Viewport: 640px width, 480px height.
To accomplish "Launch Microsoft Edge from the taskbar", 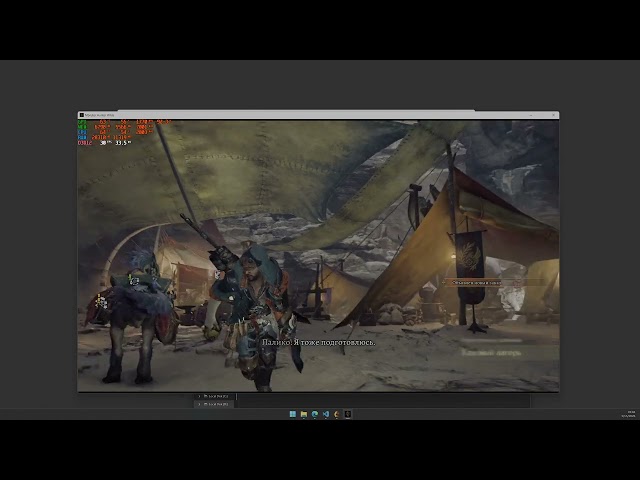I will point(315,414).
